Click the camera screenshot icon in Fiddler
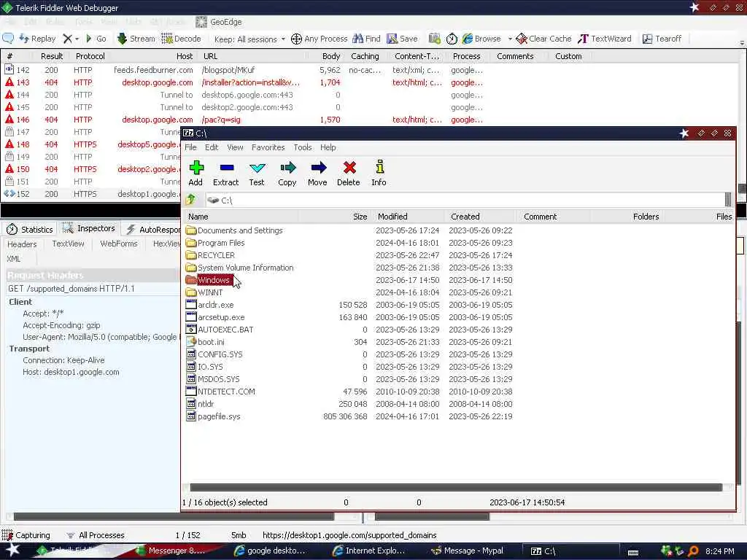The image size is (747, 560). coord(435,39)
